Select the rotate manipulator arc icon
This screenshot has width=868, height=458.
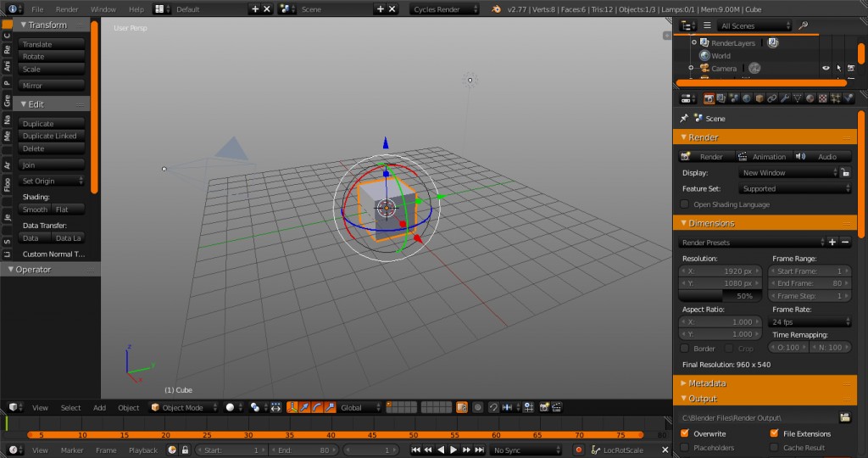(x=317, y=408)
